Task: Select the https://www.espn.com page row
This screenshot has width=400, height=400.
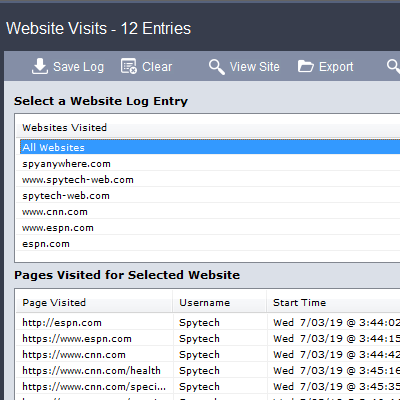Action: pyautogui.click(x=208, y=338)
